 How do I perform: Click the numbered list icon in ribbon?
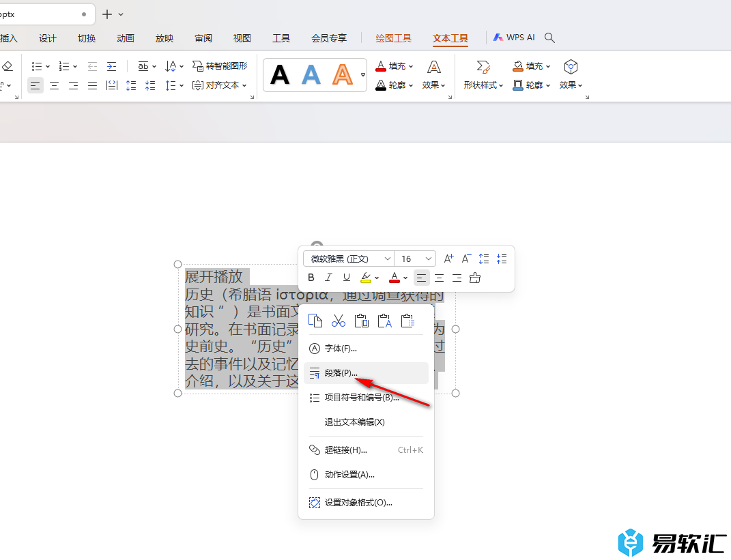click(64, 66)
